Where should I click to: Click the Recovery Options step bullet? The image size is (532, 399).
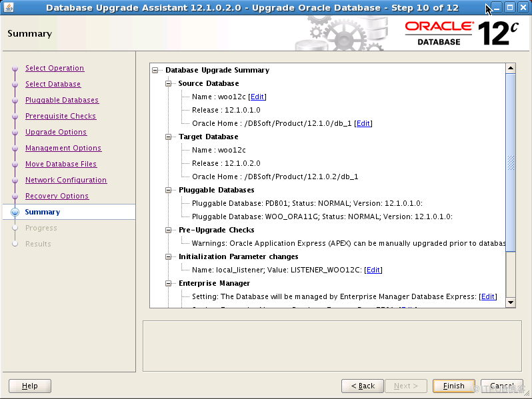tap(15, 196)
